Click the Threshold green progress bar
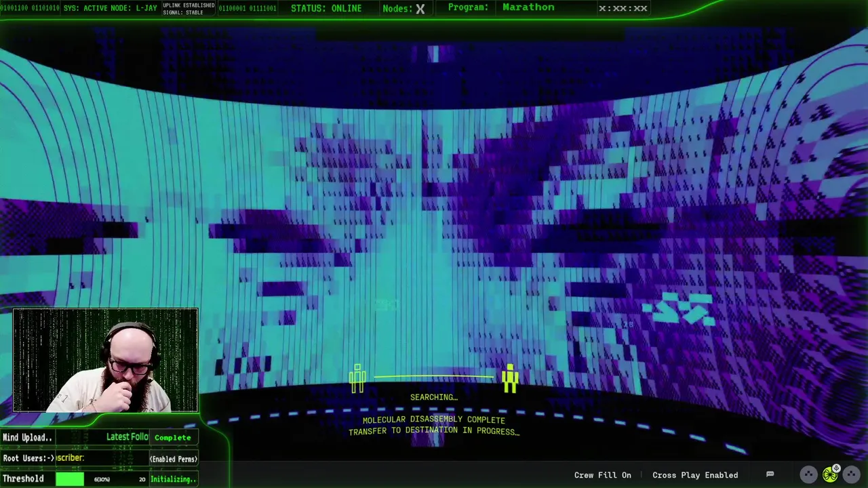 (70, 479)
